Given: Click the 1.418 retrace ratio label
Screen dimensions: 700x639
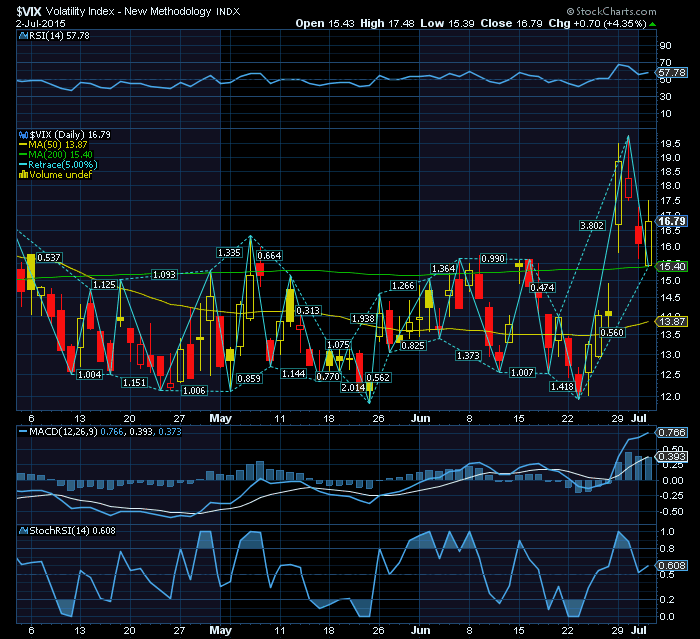Looking at the screenshot, I should point(562,387).
